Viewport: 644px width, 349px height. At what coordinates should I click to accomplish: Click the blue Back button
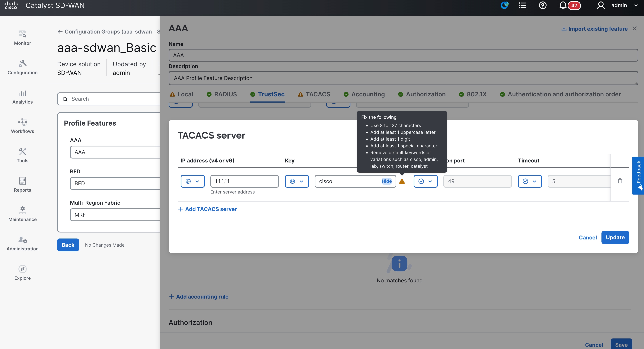(68, 245)
